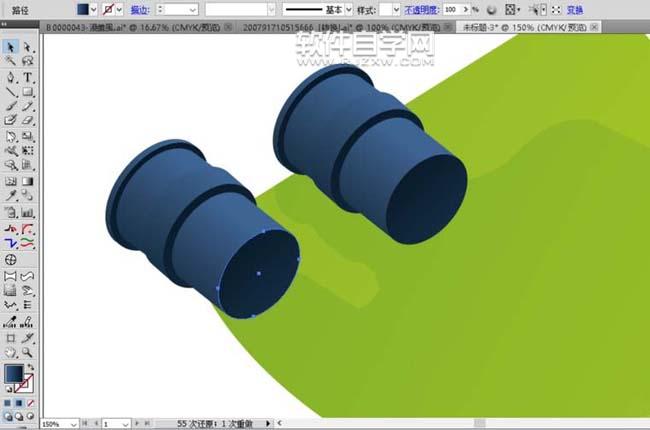The width and height of the screenshot is (650, 430).
Task: Expand the opacity slider arrow
Action: 466,9
